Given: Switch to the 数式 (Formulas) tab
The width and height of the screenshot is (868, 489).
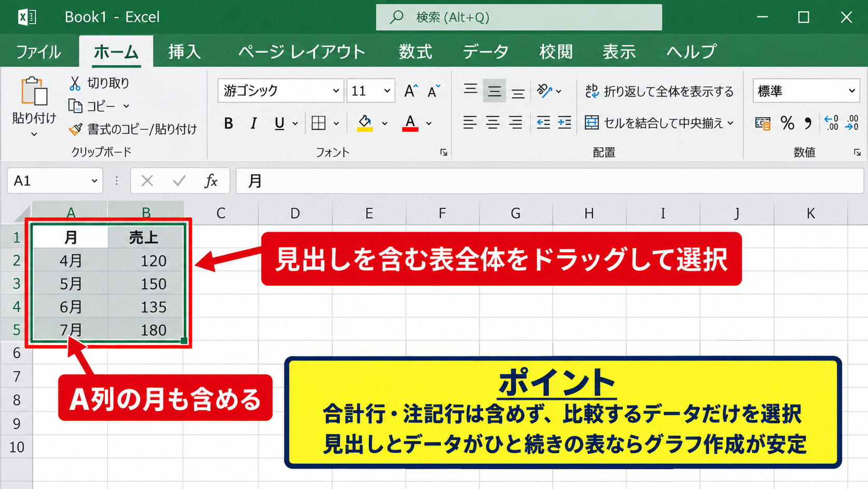Looking at the screenshot, I should 415,51.
